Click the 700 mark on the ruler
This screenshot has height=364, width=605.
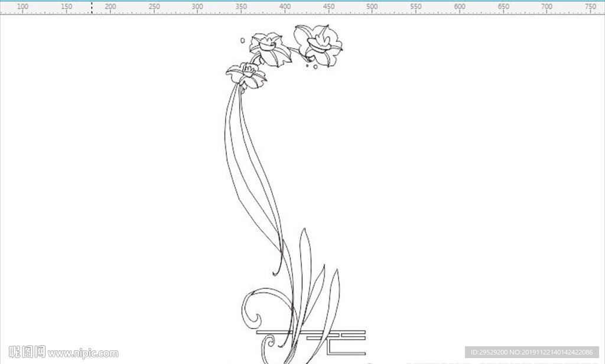(x=547, y=6)
